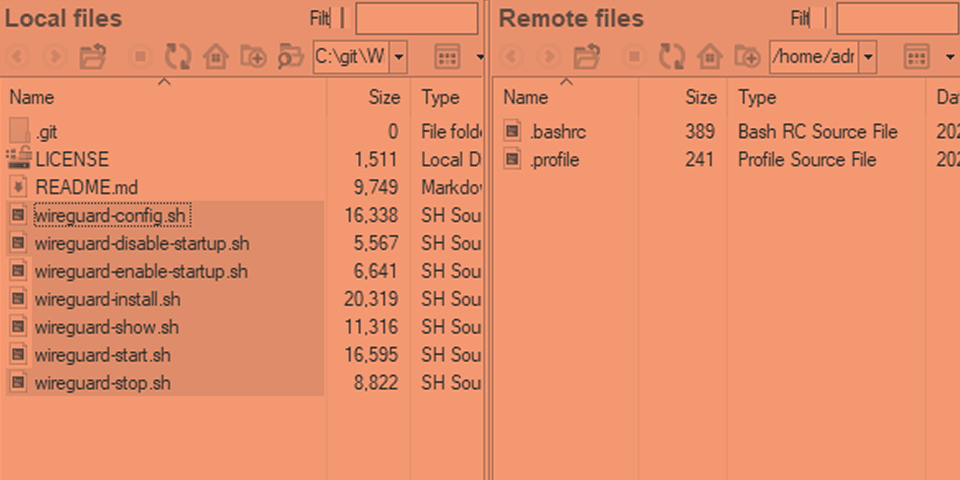
Task: Stop loading in Remote files toolbar
Action: pyautogui.click(x=634, y=58)
